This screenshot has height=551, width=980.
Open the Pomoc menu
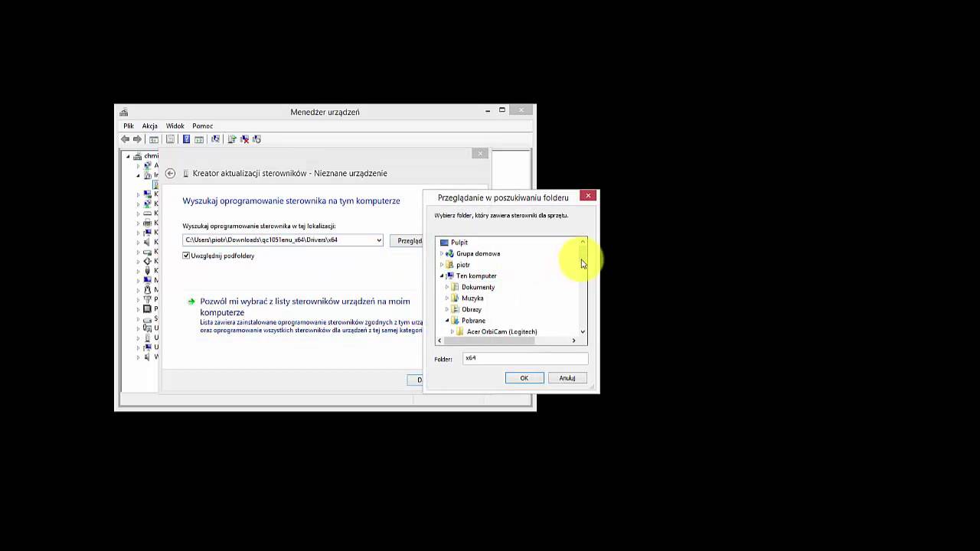click(203, 126)
